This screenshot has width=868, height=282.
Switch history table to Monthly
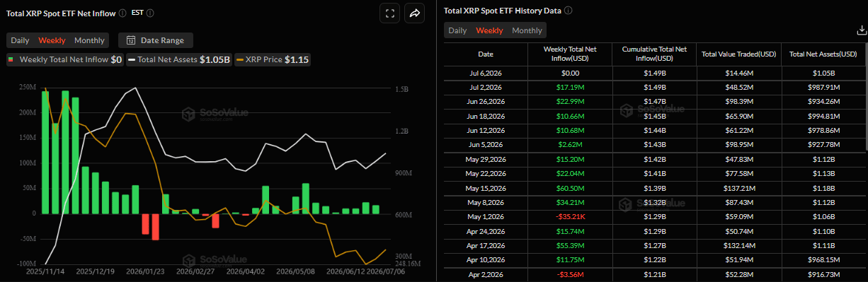coord(527,30)
